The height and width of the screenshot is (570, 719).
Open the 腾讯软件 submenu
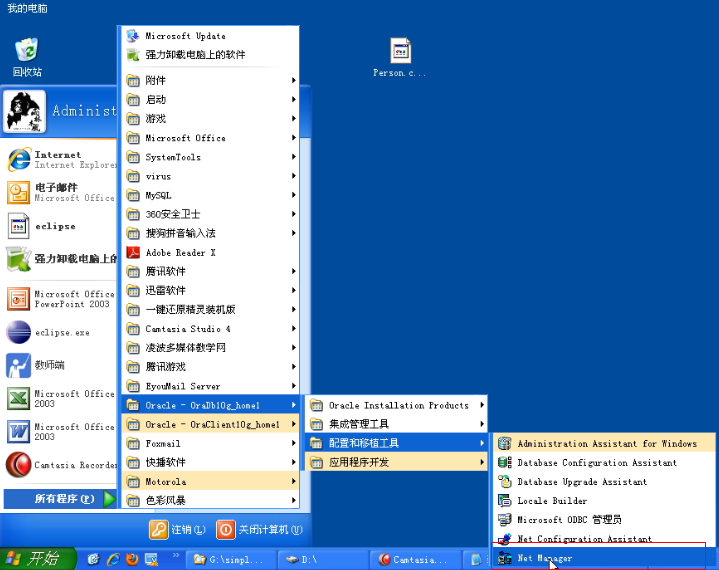coord(210,271)
